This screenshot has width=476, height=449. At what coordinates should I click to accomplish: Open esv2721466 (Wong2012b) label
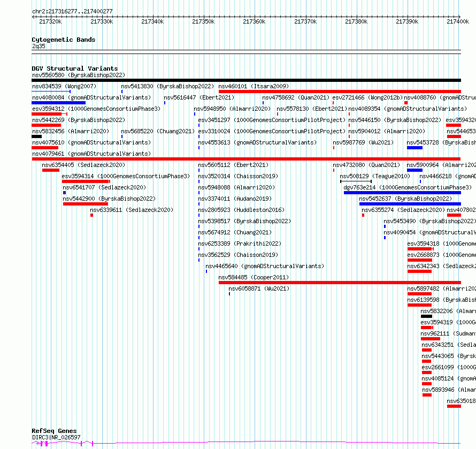click(x=367, y=97)
